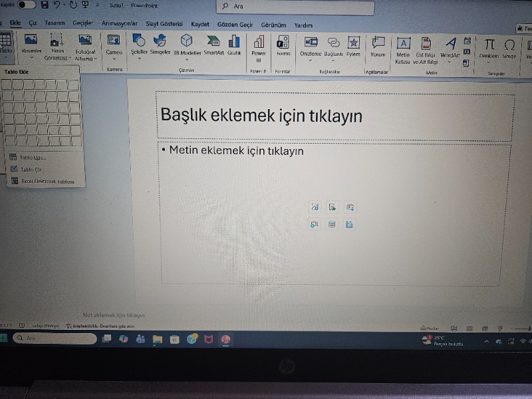Start slideshow from beginning icon in Quick Access
Screen dimensions: 532x399
(x=85, y=5)
